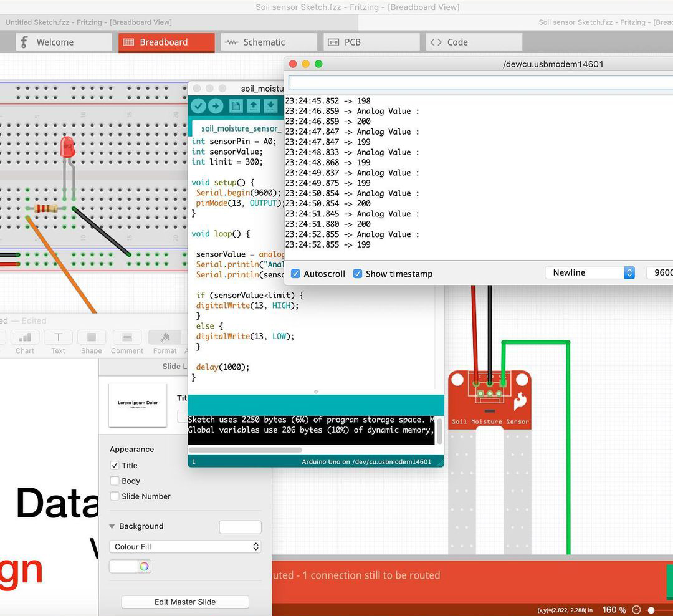Screen dimensions: 673x616
Task: Click the '23:24:45.852 -> 198' serial line
Action: [328, 101]
